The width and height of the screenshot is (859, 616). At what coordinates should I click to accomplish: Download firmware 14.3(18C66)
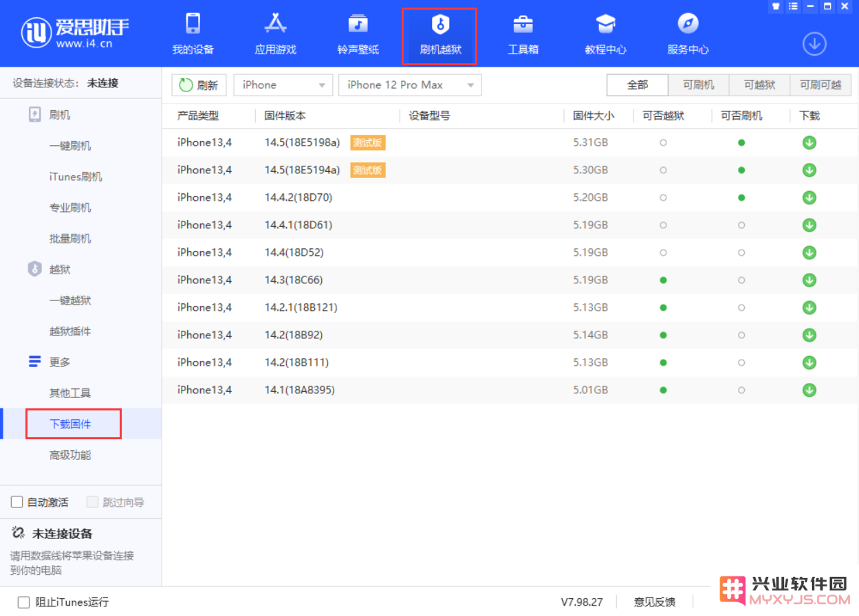pos(809,280)
